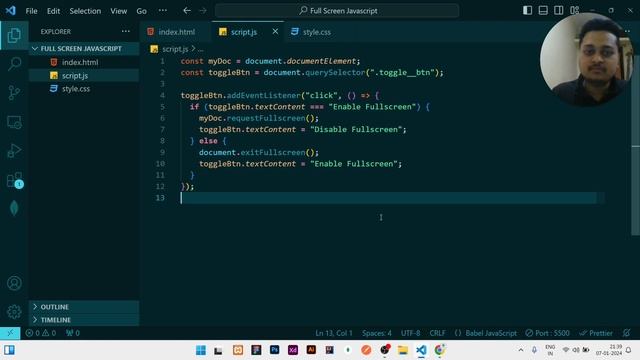
Task: Open Explorer panel more actions ellipsis
Action: tap(126, 31)
